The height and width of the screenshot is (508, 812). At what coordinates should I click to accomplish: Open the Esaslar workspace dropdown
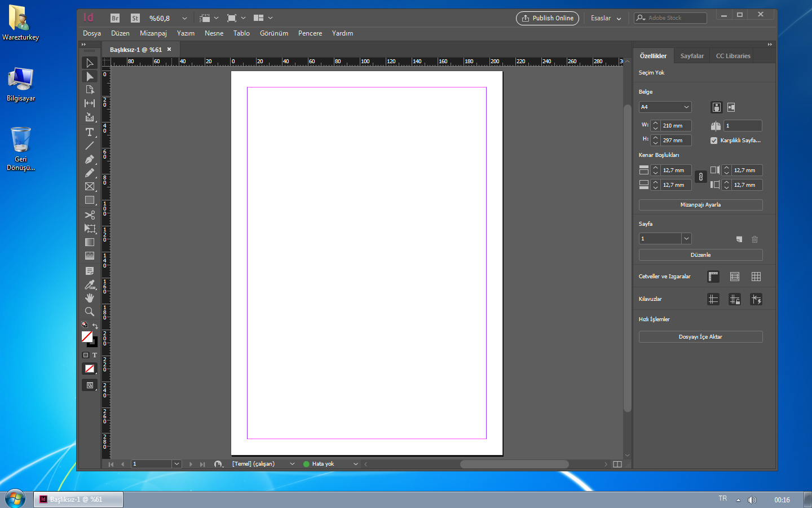coord(606,18)
